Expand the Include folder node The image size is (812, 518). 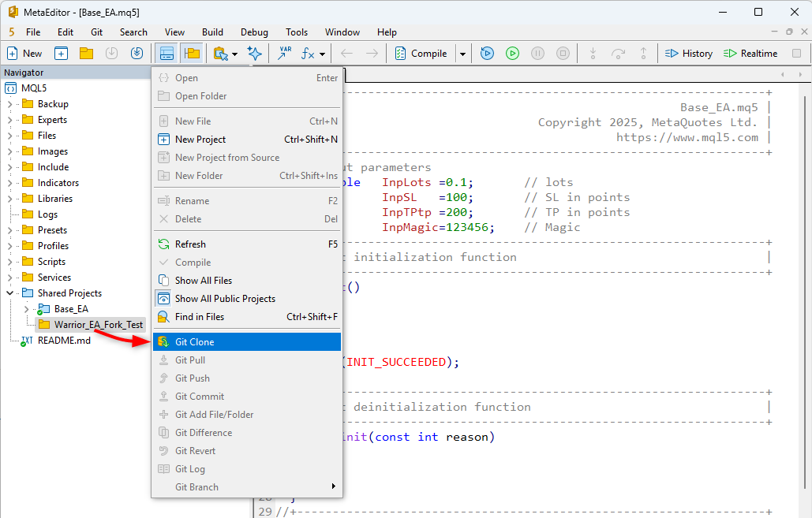9,167
